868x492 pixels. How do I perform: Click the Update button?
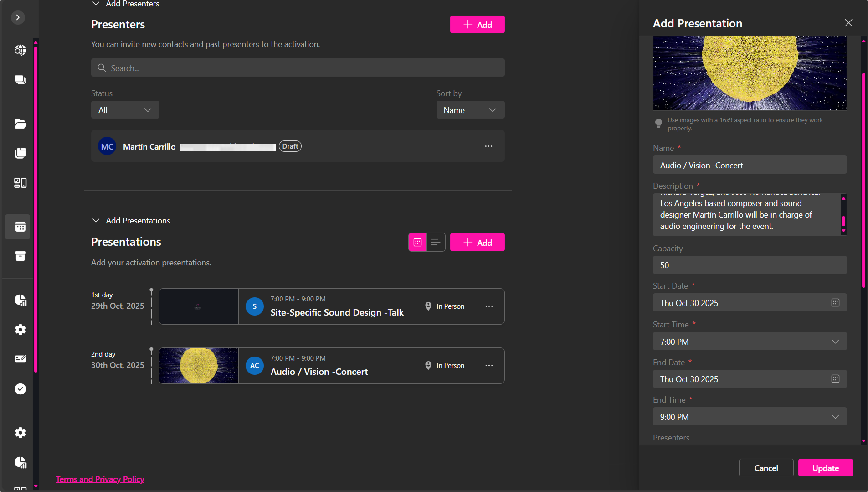coord(825,468)
